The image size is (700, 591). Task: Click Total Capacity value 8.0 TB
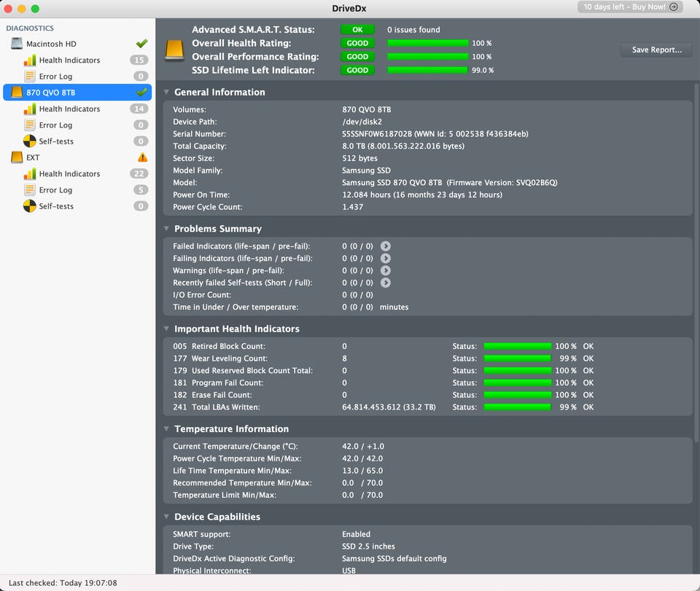(403, 146)
